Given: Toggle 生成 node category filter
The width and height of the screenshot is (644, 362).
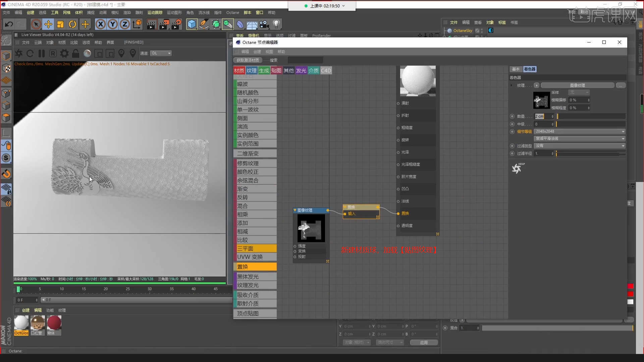Looking at the screenshot, I should pyautogui.click(x=264, y=70).
